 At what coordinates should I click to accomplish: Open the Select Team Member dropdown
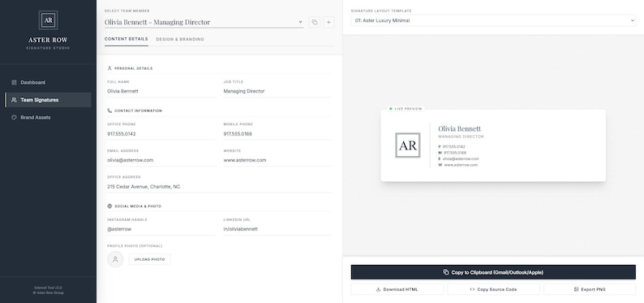204,22
